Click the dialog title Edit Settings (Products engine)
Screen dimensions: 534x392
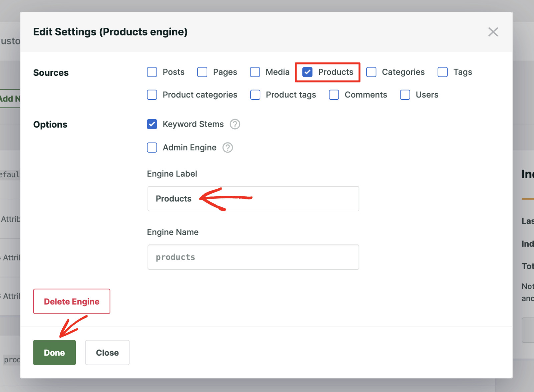pos(110,32)
